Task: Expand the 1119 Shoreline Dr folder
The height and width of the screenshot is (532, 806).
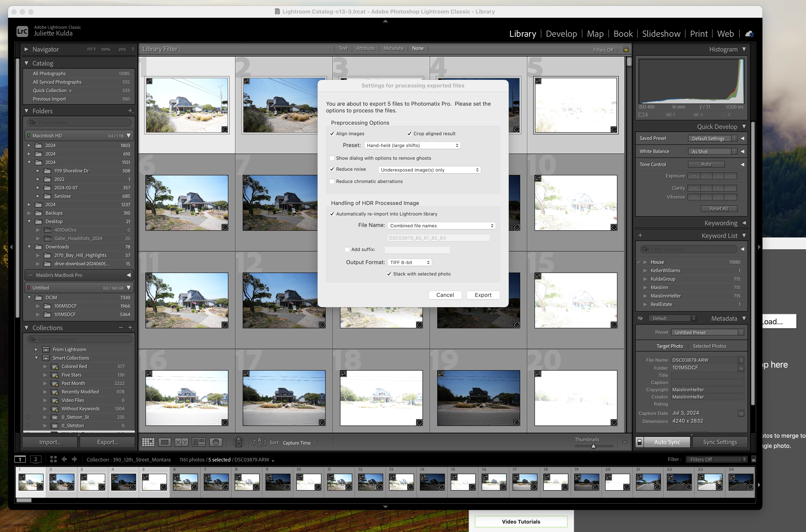Action: [38, 171]
